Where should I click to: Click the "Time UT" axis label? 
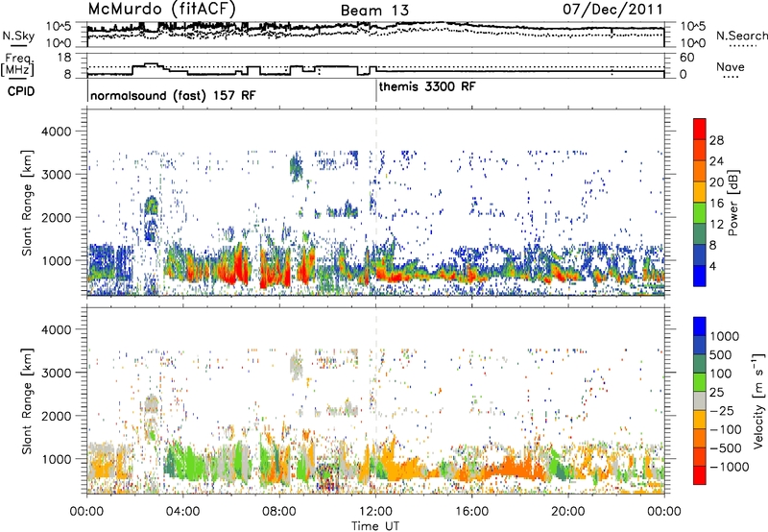[375, 526]
